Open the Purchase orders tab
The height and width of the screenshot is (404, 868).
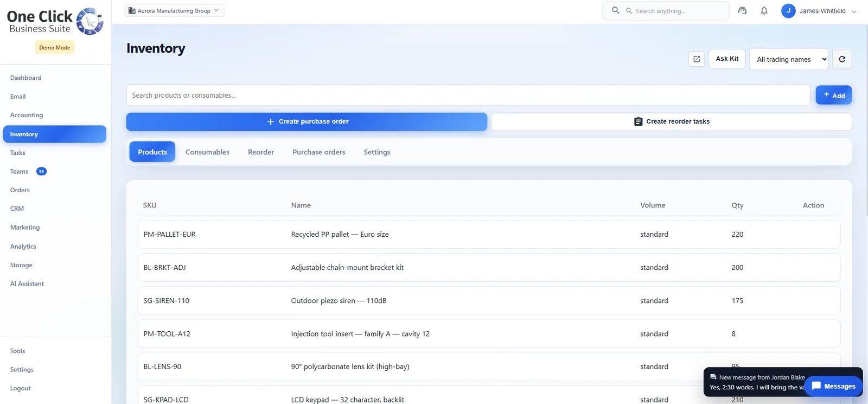tap(319, 152)
